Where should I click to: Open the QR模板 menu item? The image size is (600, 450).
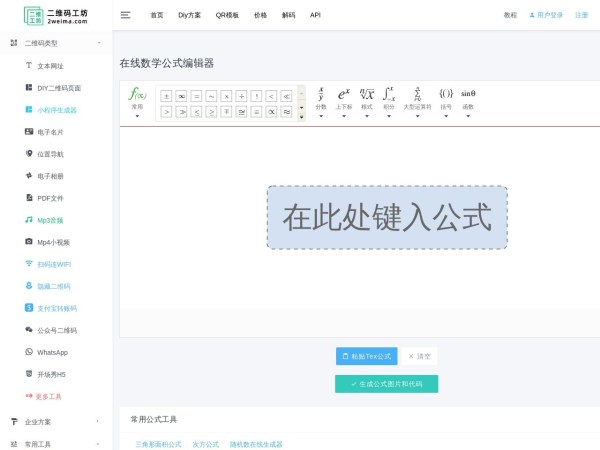point(228,15)
